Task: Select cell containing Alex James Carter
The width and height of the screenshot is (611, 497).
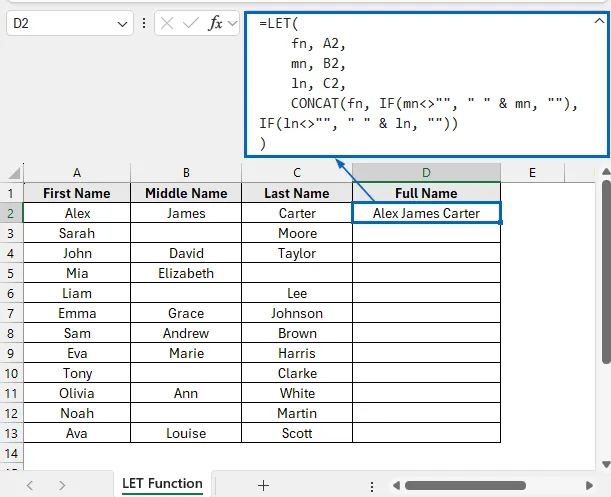Action: (426, 213)
